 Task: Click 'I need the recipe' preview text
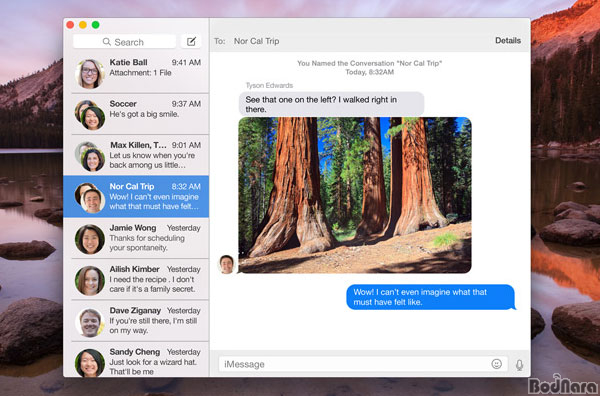pyautogui.click(x=152, y=284)
